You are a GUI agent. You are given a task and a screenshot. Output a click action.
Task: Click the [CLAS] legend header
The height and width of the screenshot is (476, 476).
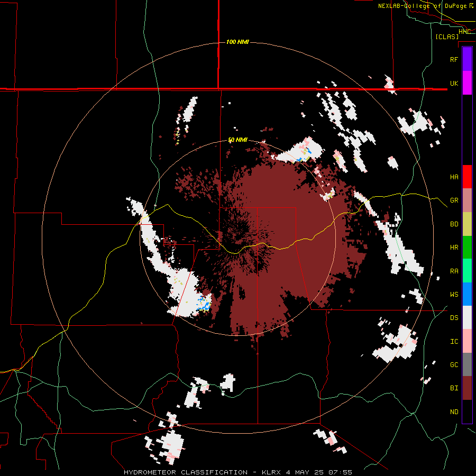(447, 36)
